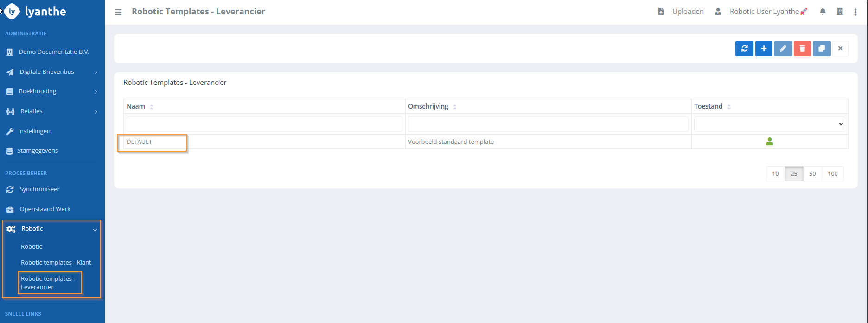Go to Openstaand Werk
The image size is (868, 323).
tap(45, 209)
